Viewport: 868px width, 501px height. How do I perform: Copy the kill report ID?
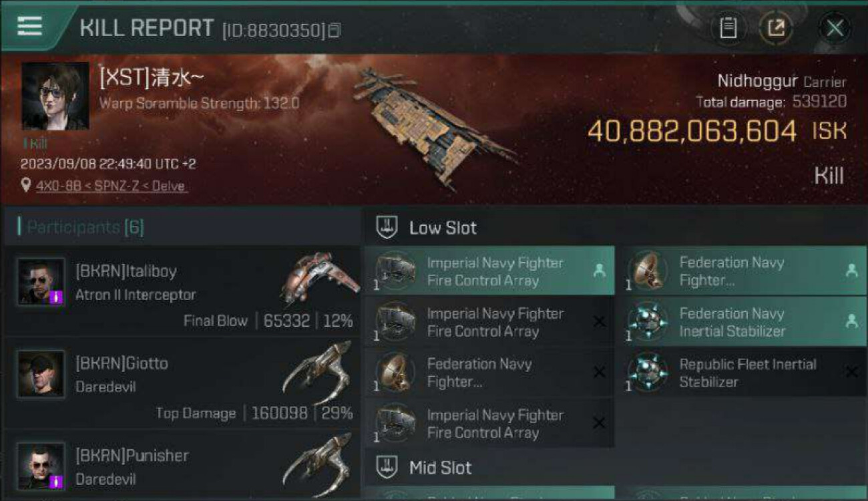click(335, 30)
